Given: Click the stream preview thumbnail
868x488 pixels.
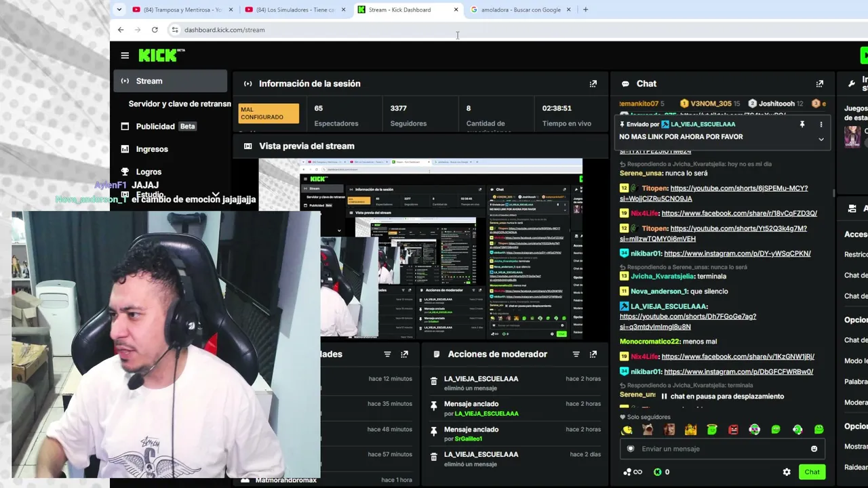Looking at the screenshot, I should coord(420,249).
